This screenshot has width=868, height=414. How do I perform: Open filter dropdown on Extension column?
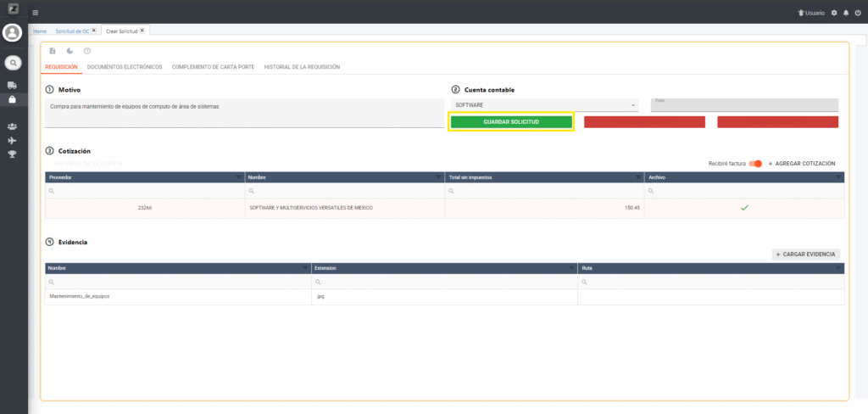571,268
